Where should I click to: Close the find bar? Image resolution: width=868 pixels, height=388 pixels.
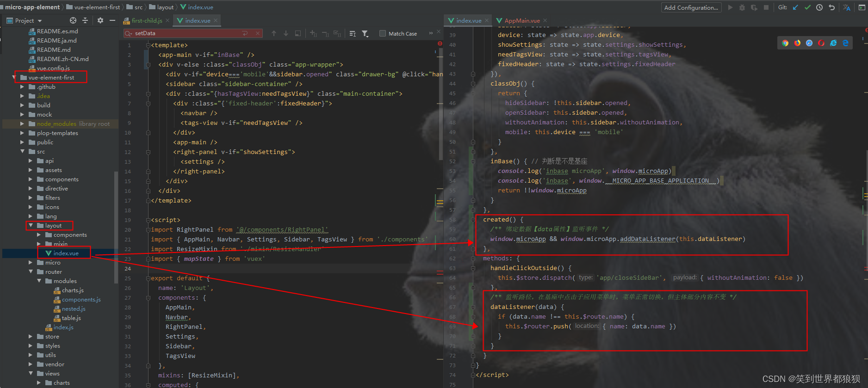[x=439, y=32]
